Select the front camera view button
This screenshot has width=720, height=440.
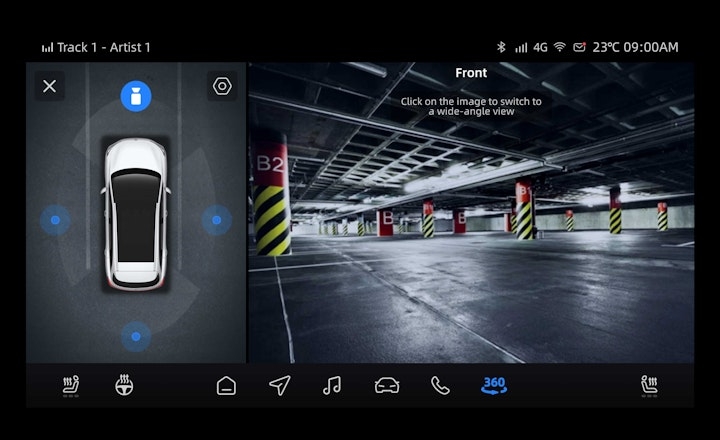[x=135, y=96]
